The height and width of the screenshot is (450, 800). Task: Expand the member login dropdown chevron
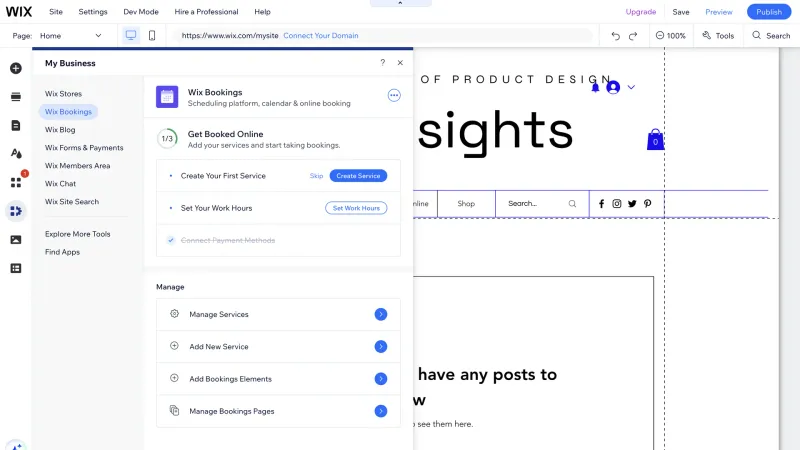pos(631,87)
